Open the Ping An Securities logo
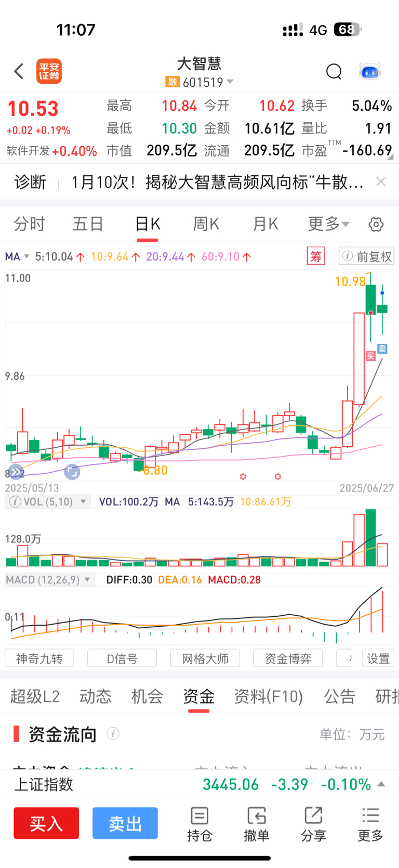The image size is (399, 868). point(49,71)
